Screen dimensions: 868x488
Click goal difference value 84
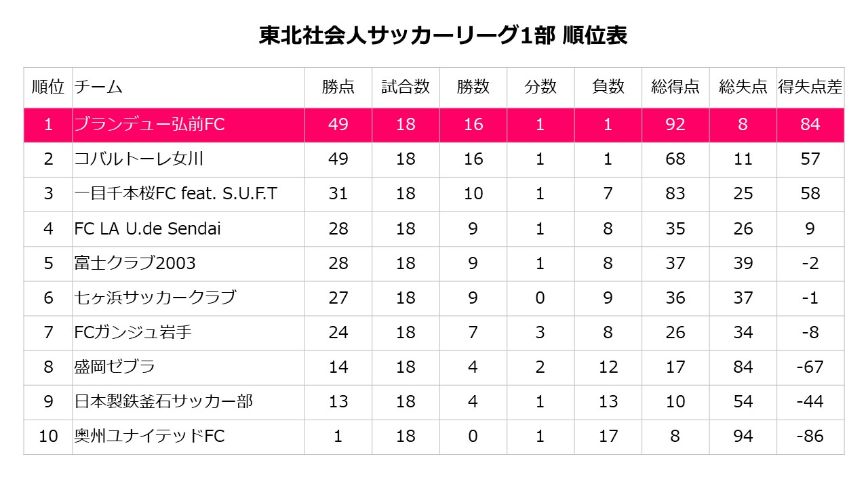(x=810, y=125)
